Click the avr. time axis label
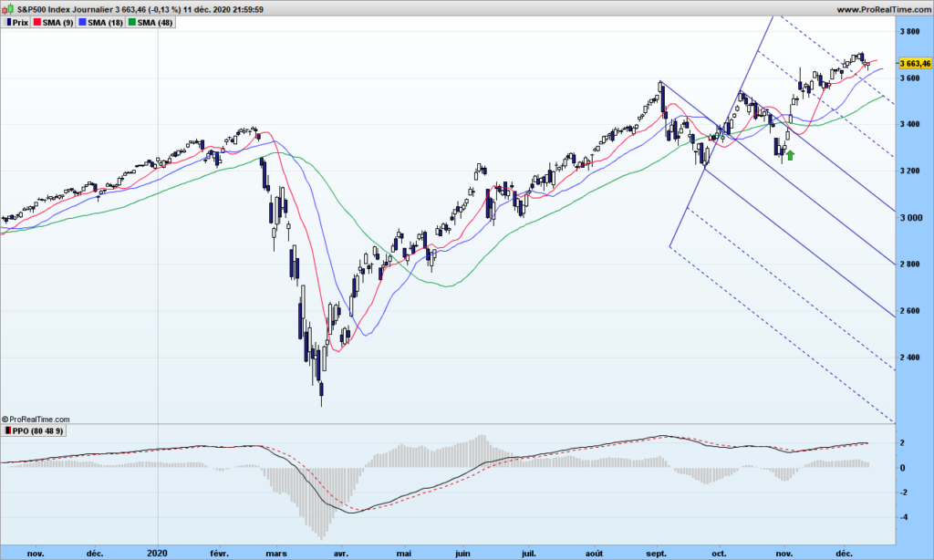Image resolution: width=934 pixels, height=560 pixels. coord(341,554)
